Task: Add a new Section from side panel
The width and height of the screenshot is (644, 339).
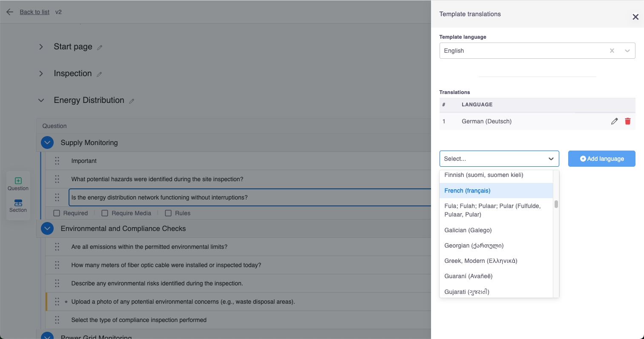Action: click(18, 206)
